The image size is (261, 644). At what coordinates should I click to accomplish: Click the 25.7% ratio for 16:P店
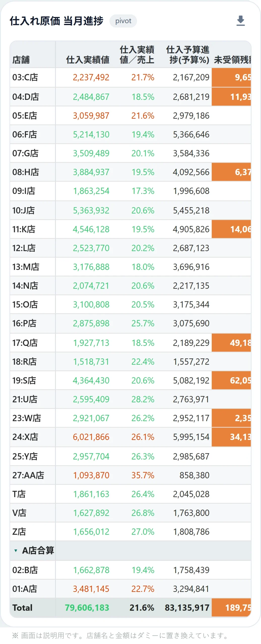pyautogui.click(x=143, y=323)
